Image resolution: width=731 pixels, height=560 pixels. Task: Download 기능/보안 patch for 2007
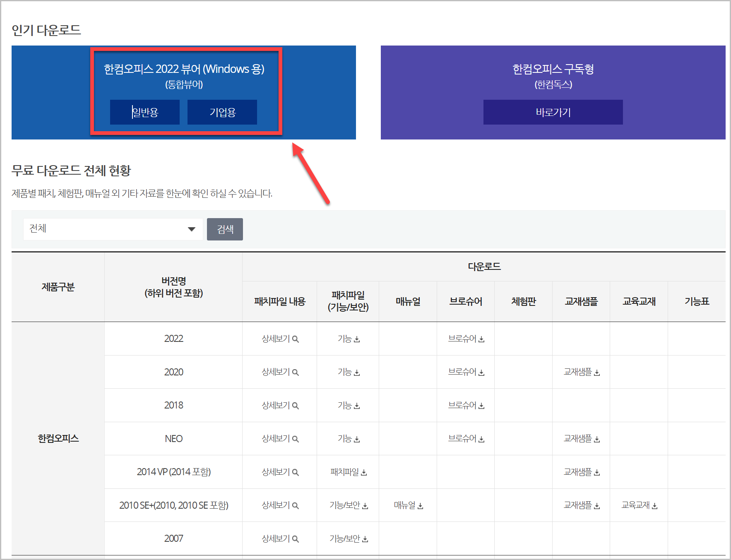click(x=349, y=538)
